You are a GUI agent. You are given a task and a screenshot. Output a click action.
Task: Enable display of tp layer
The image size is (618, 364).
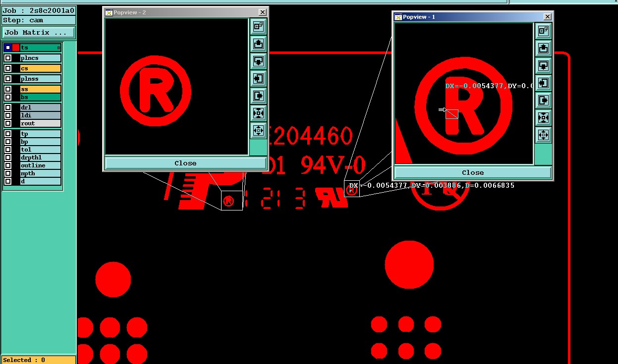8,134
